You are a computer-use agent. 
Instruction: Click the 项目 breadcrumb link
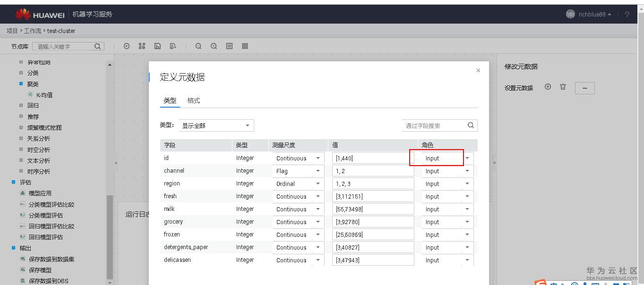tap(12, 31)
